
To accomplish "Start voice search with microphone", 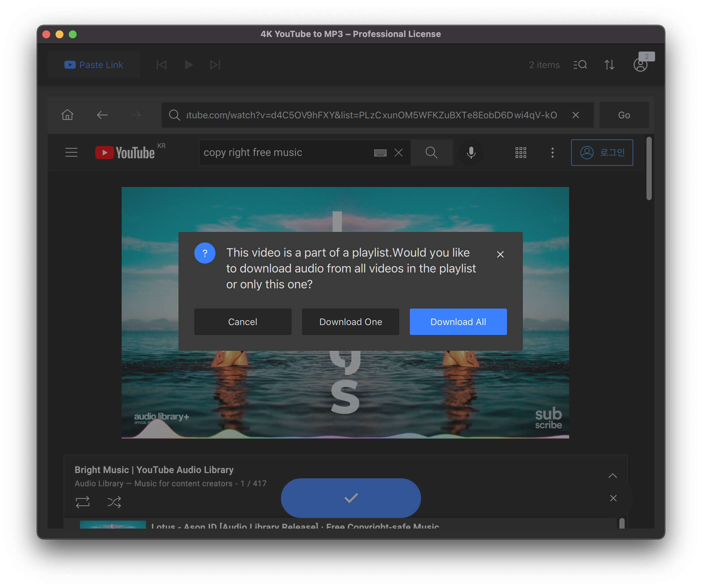I will click(471, 152).
